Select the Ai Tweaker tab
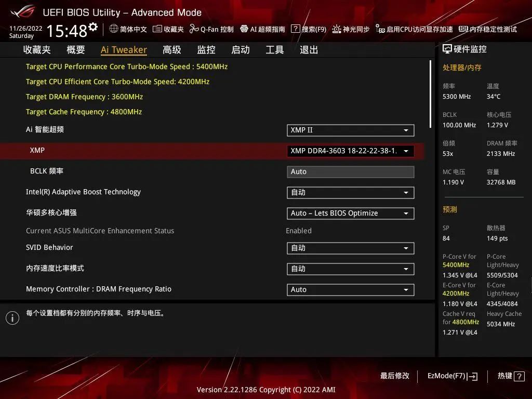This screenshot has height=399, width=532. click(x=124, y=50)
